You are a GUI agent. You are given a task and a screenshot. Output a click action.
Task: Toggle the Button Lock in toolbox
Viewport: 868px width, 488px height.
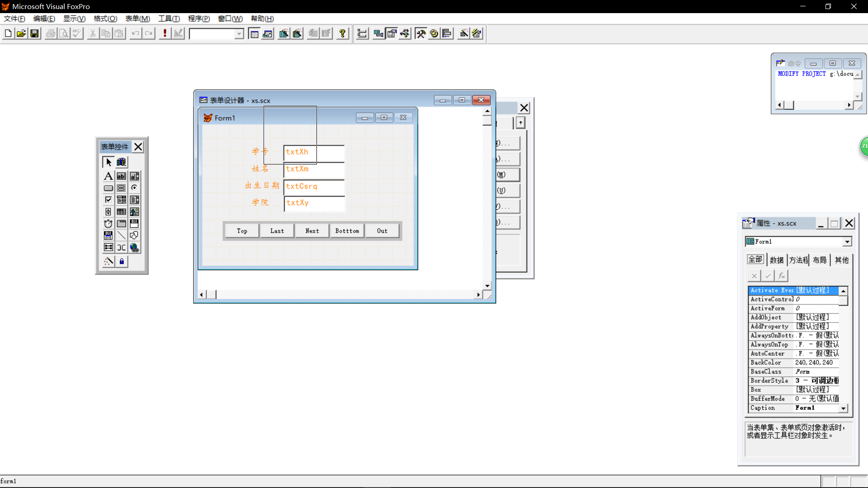(x=121, y=262)
